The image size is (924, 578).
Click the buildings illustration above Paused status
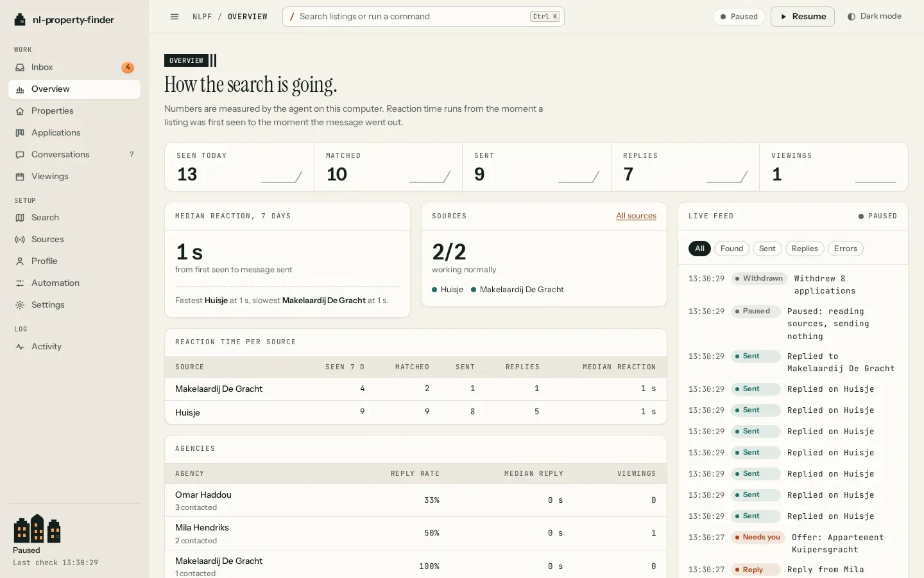coord(37,529)
